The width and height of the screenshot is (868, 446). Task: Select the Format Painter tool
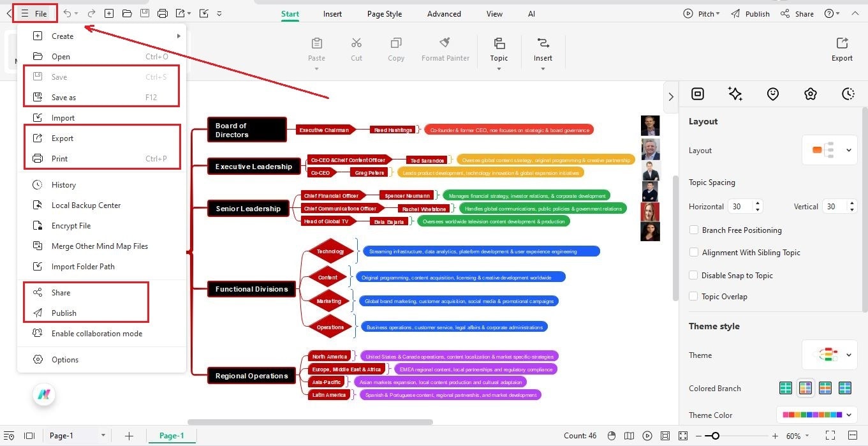(x=445, y=48)
